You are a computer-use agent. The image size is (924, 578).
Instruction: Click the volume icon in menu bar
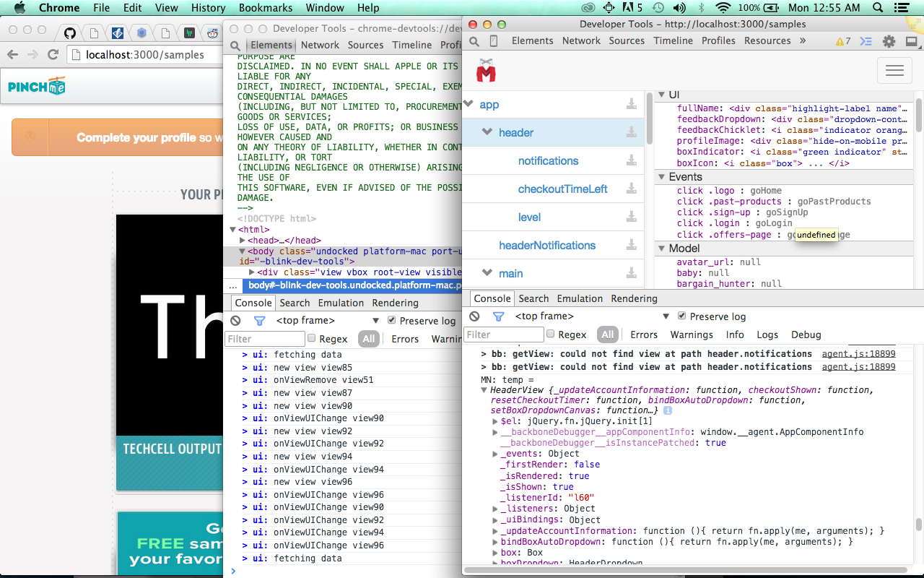point(679,8)
